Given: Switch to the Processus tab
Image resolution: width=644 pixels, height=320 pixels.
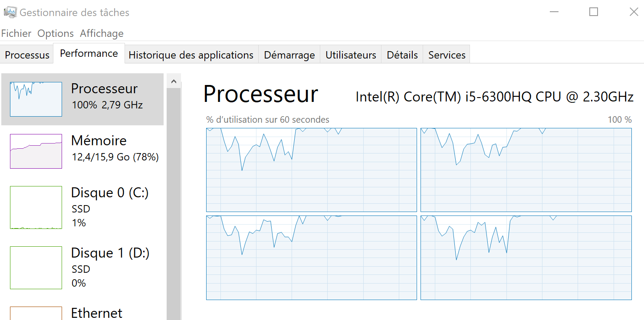Looking at the screenshot, I should (26, 55).
